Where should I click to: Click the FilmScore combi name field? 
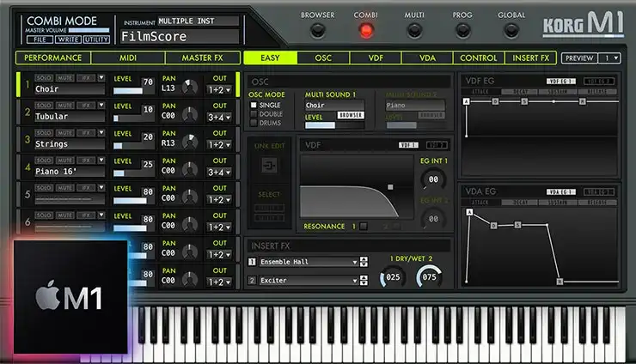(180, 36)
